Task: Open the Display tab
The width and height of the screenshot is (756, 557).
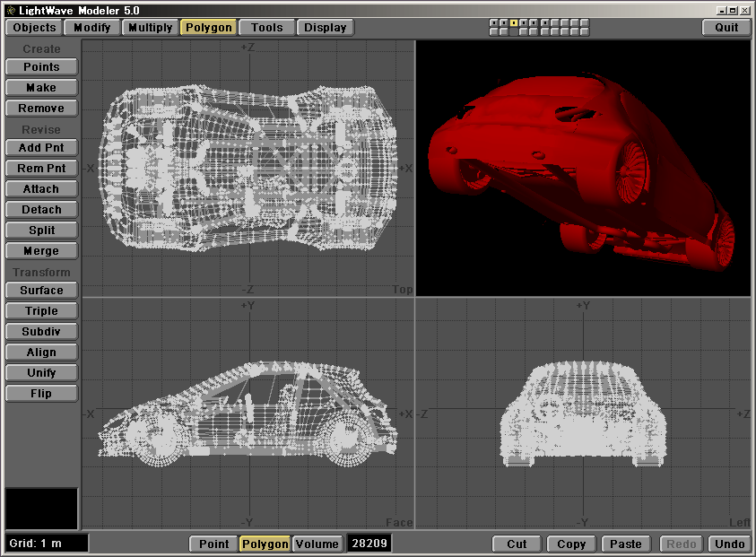Action: click(325, 27)
